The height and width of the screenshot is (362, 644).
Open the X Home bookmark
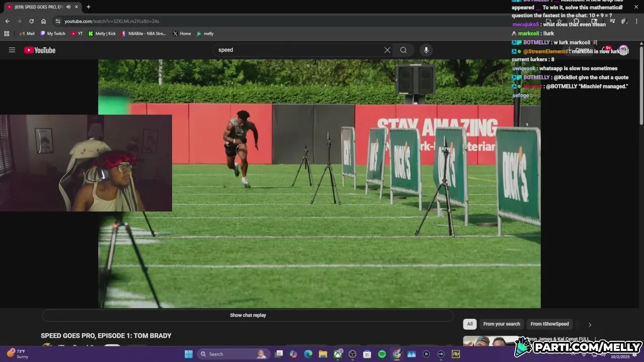coord(182,34)
